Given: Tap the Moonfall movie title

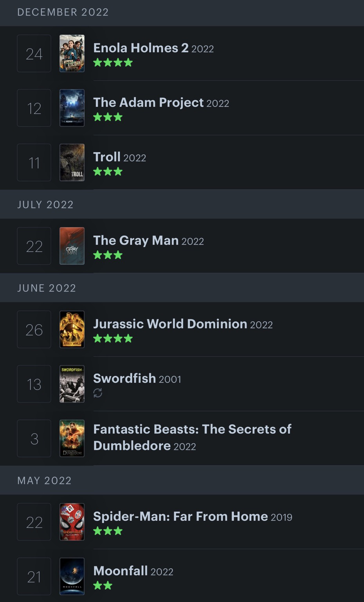Looking at the screenshot, I should pyautogui.click(x=121, y=571).
